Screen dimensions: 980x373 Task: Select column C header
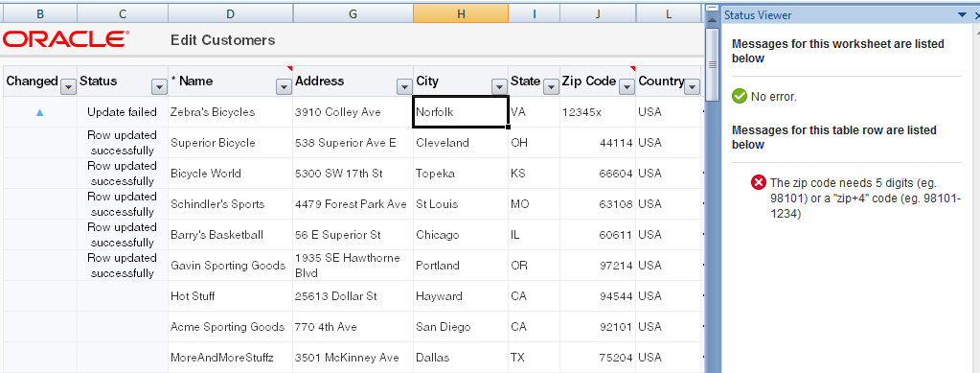coord(123,13)
